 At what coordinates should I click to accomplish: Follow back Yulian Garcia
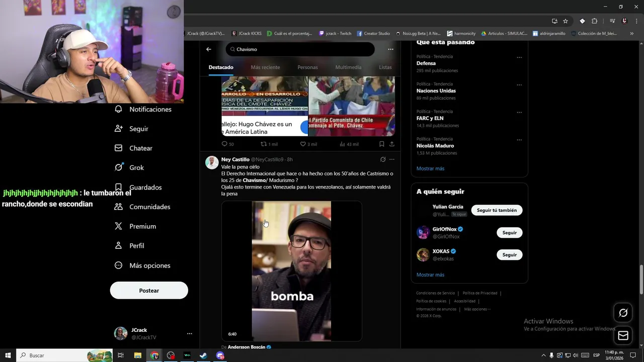pyautogui.click(x=497, y=210)
